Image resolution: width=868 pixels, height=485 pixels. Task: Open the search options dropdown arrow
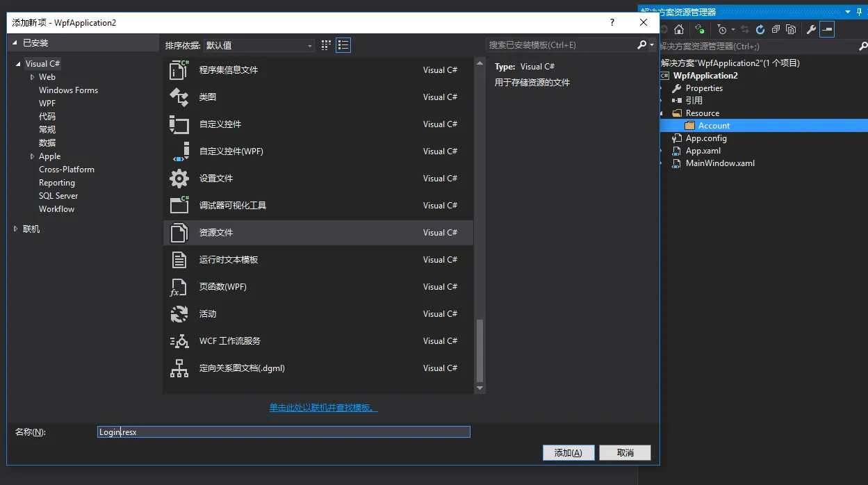coord(652,45)
